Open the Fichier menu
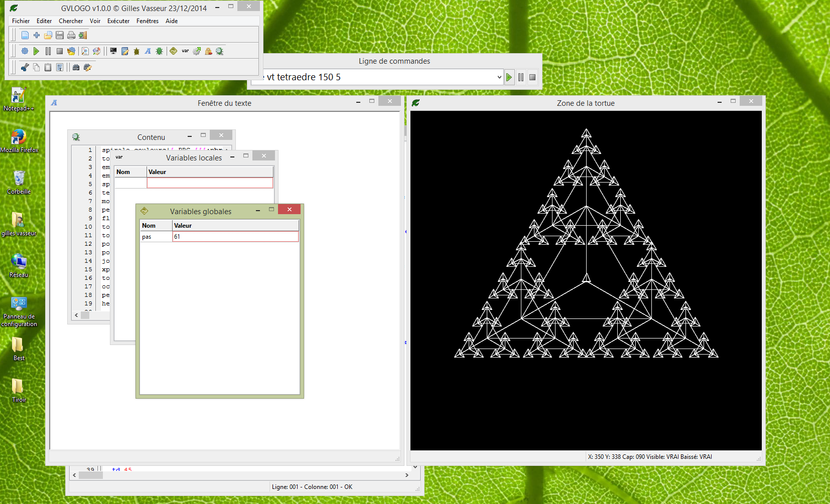 21,21
